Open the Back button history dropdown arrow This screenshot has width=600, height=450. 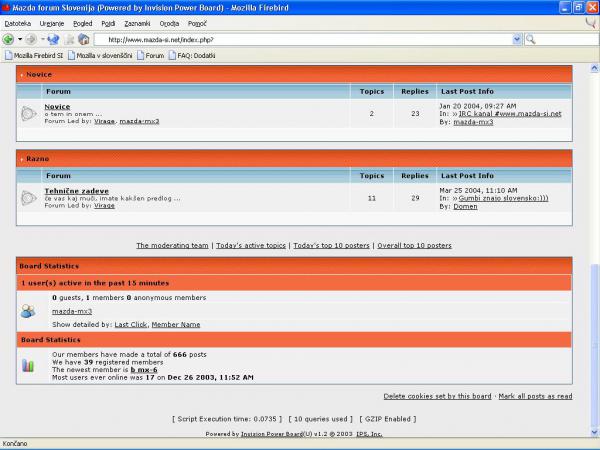(20, 39)
